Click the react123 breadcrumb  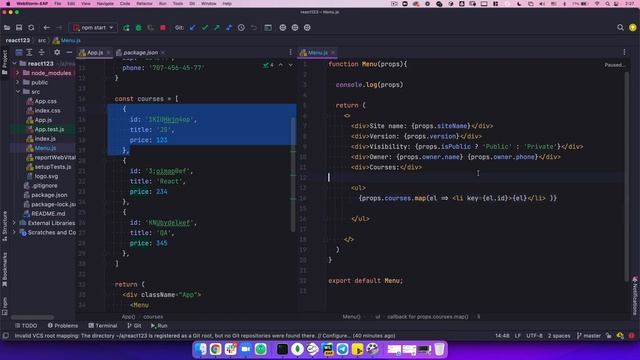pos(17,40)
